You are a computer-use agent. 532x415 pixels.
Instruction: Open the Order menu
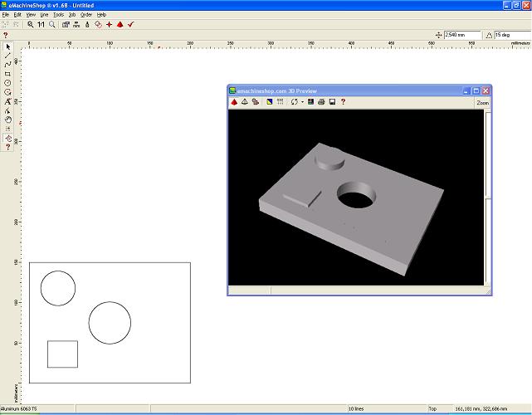(86, 15)
